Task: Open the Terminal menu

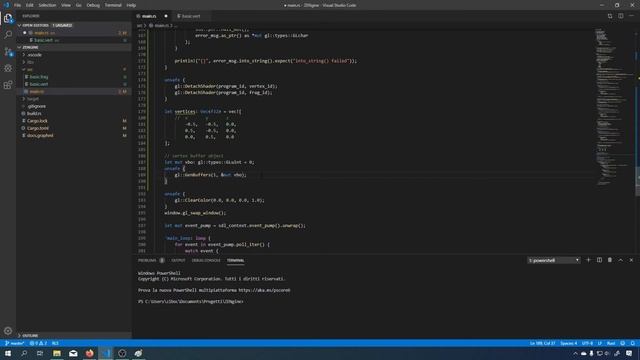Action: point(113,5)
